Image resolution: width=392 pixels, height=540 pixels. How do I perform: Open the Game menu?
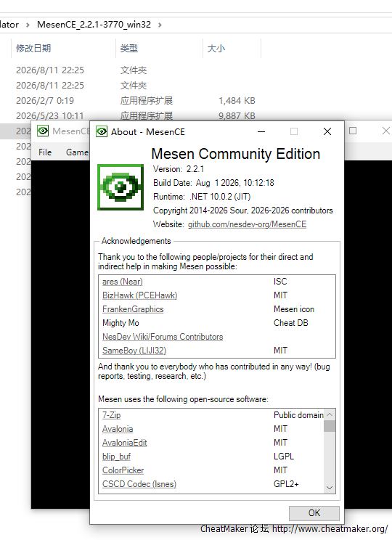tap(77, 152)
